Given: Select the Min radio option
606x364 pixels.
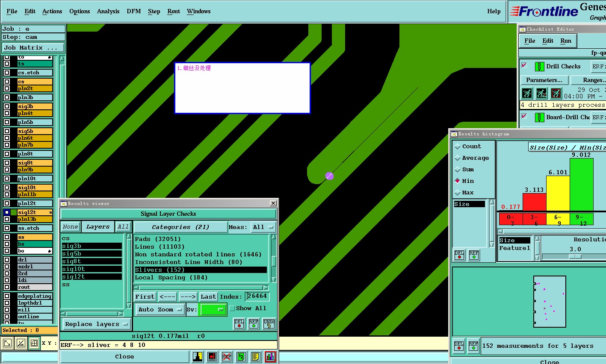Looking at the screenshot, I should (458, 181).
